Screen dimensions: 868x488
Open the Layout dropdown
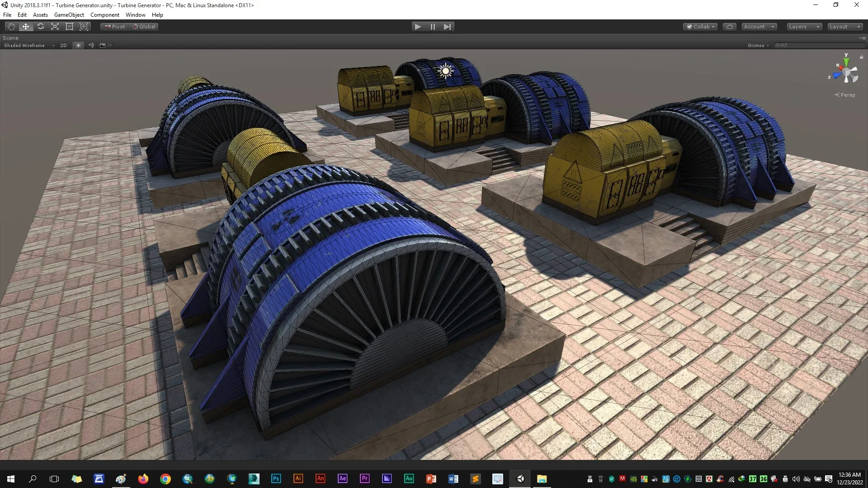click(x=845, y=27)
